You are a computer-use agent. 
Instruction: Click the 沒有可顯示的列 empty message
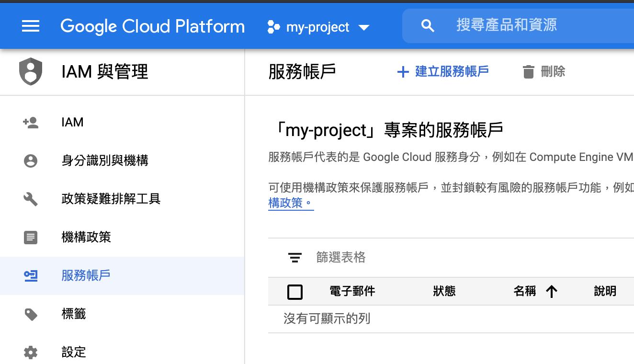[327, 318]
